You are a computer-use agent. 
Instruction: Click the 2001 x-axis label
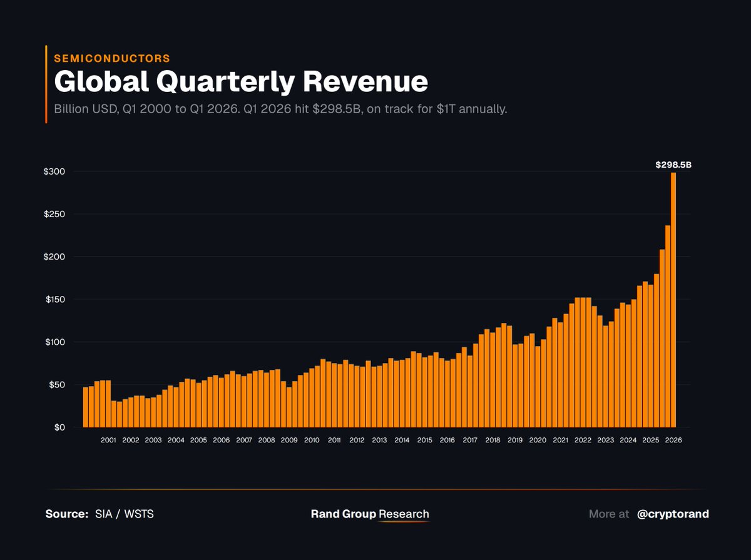[x=108, y=440]
